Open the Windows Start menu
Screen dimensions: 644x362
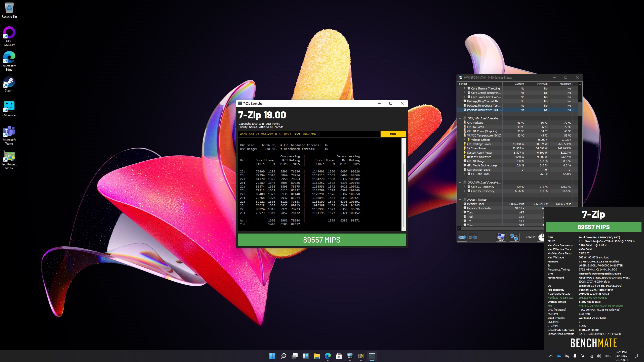pyautogui.click(x=272, y=356)
